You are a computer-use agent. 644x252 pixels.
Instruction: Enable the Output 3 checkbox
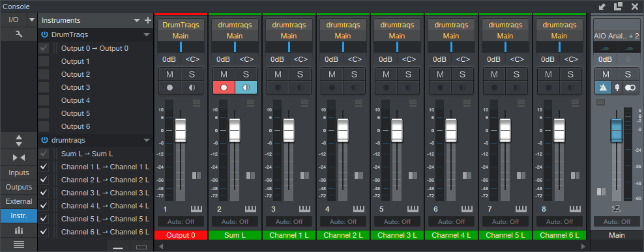44,87
